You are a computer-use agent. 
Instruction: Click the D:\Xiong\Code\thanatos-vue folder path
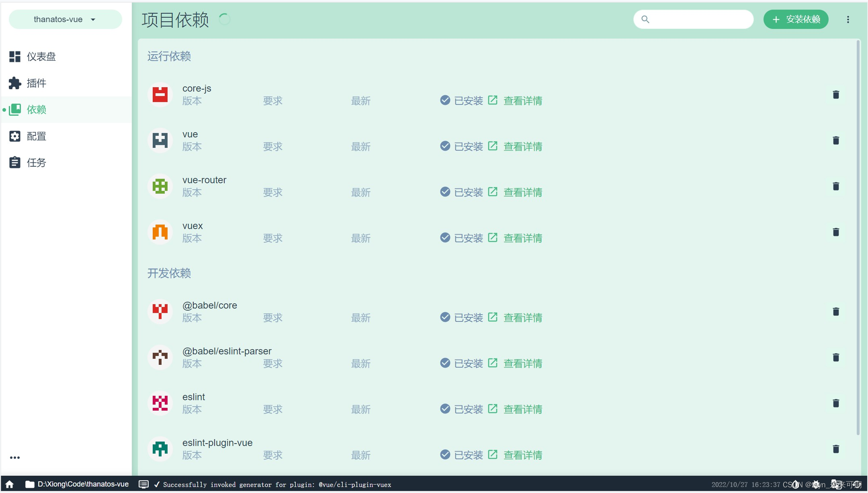click(77, 484)
